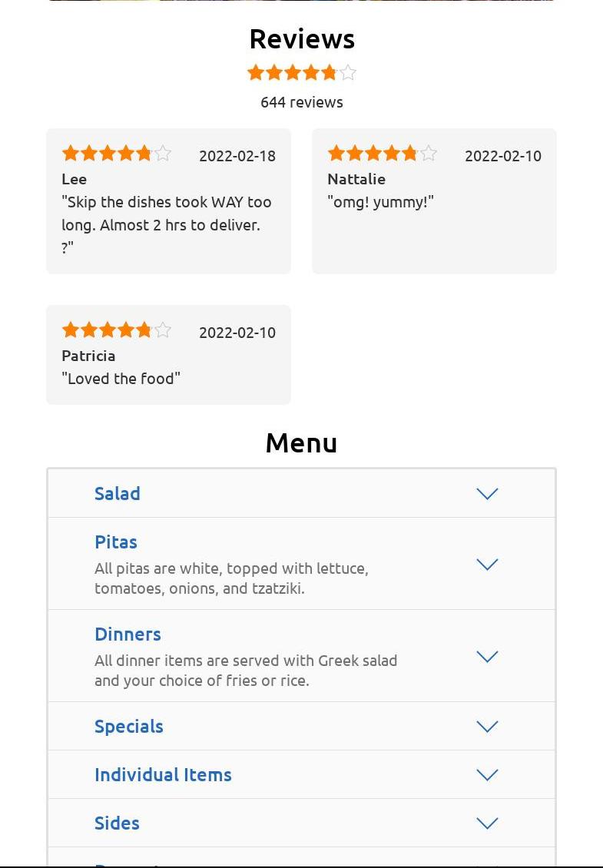603x868 pixels.
Task: Click the overall rating stars under Reviews
Action: pos(301,72)
